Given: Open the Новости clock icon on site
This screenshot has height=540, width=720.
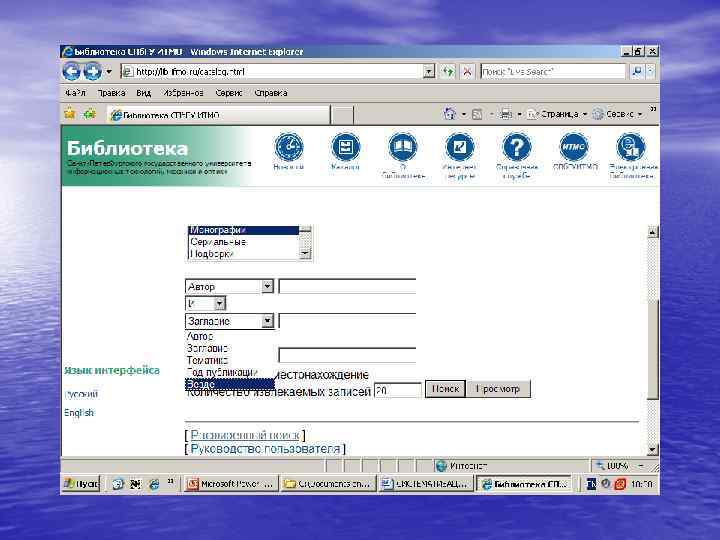Looking at the screenshot, I should 289,147.
